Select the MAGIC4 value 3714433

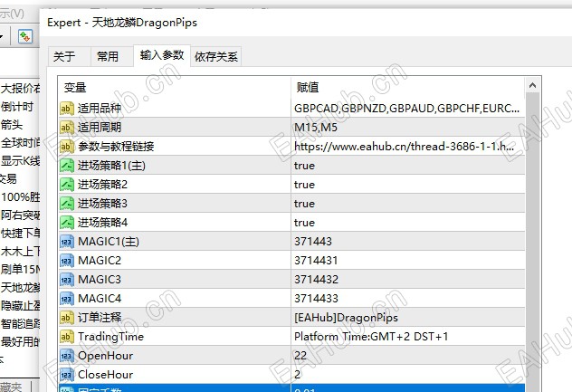click(x=408, y=298)
